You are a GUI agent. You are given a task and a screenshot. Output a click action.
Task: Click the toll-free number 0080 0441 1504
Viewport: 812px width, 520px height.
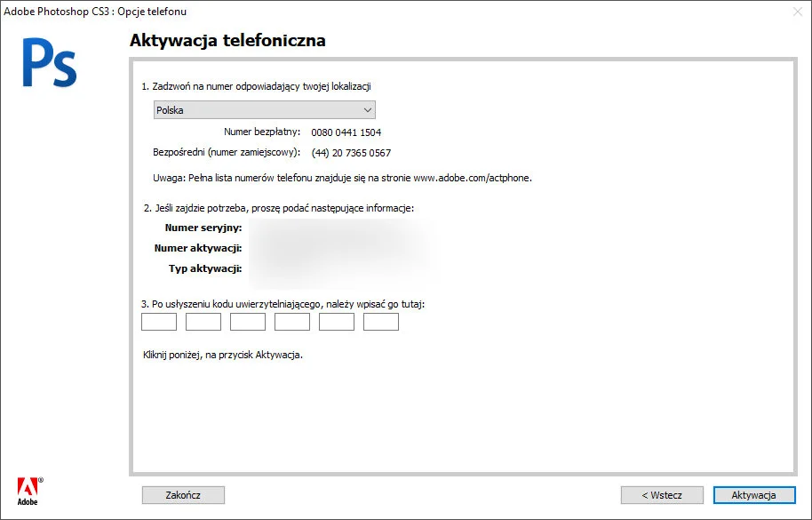click(x=346, y=132)
